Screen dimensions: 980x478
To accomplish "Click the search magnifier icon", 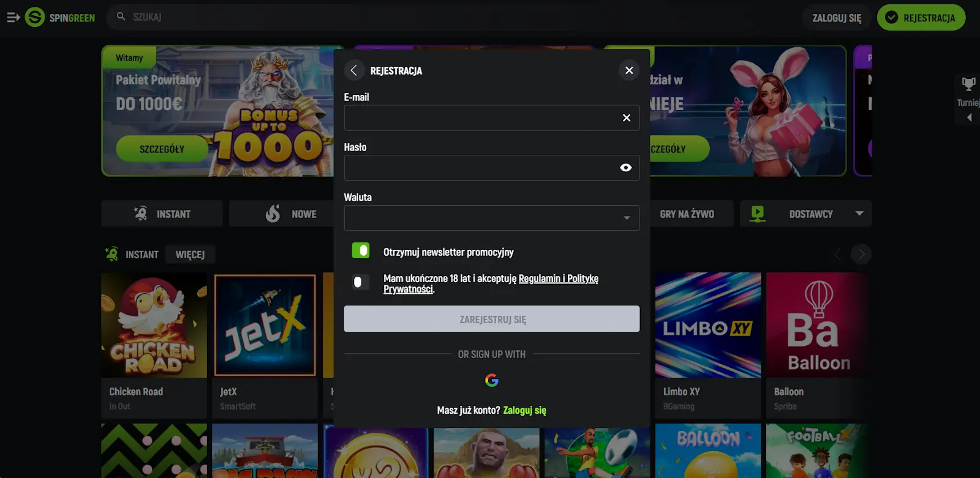I will click(x=121, y=17).
